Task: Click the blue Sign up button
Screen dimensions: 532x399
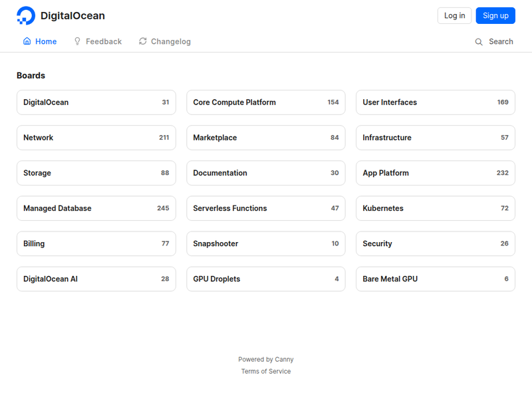Action: 495,15
